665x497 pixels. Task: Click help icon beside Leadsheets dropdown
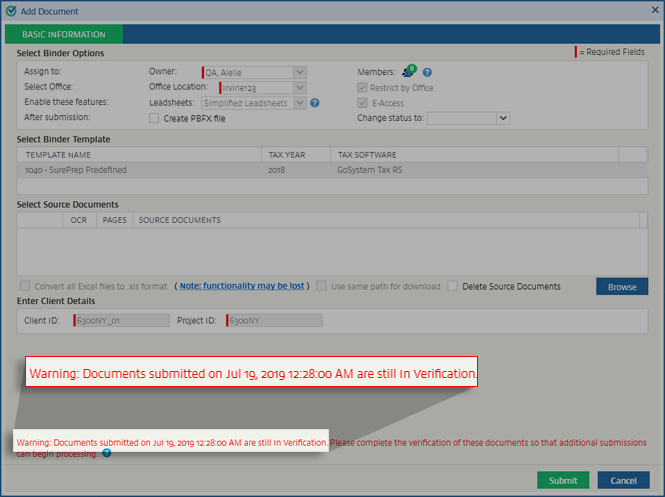tap(315, 103)
